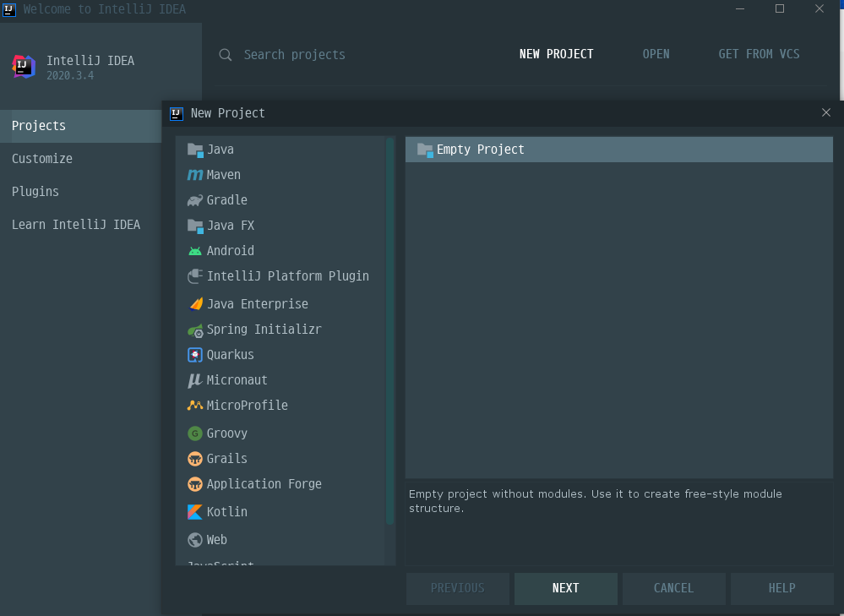The image size is (844, 616).
Task: Open the Plugins tab in sidebar
Action: pos(81,192)
